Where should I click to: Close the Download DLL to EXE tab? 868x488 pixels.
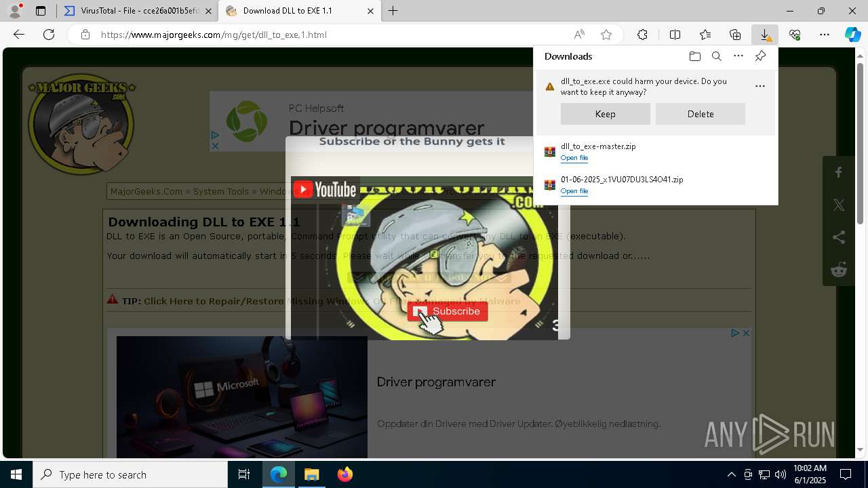click(x=370, y=11)
